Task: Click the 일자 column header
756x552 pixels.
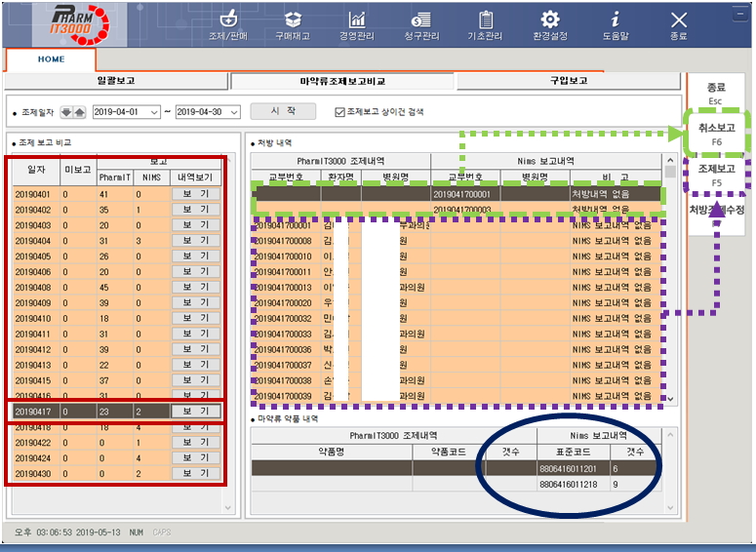Action: pyautogui.click(x=36, y=170)
